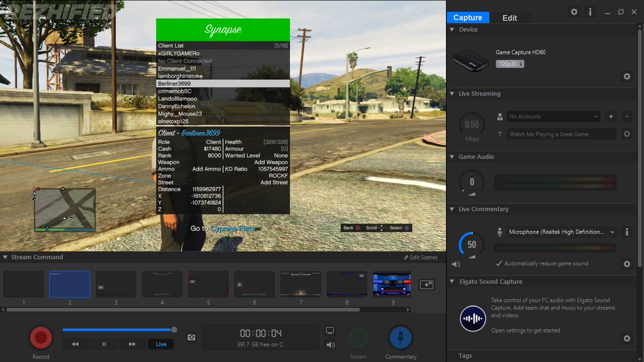Select scene thumbnail 3
644x362 pixels.
116,284
